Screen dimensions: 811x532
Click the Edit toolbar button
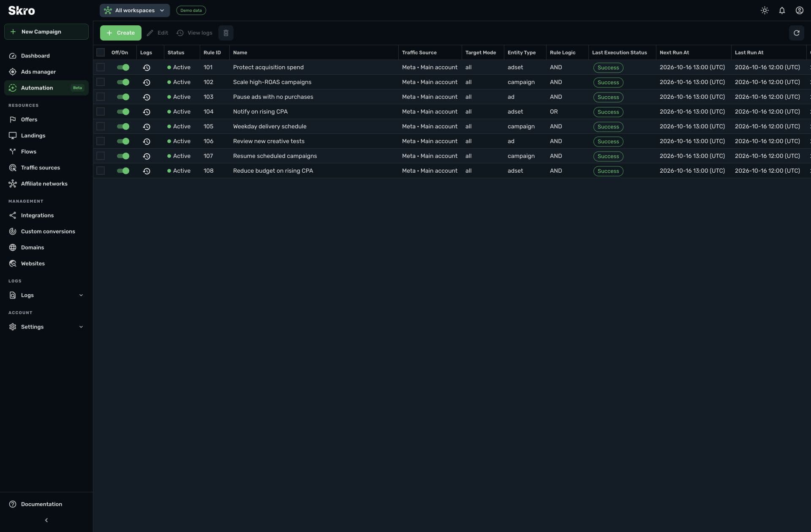pyautogui.click(x=157, y=33)
